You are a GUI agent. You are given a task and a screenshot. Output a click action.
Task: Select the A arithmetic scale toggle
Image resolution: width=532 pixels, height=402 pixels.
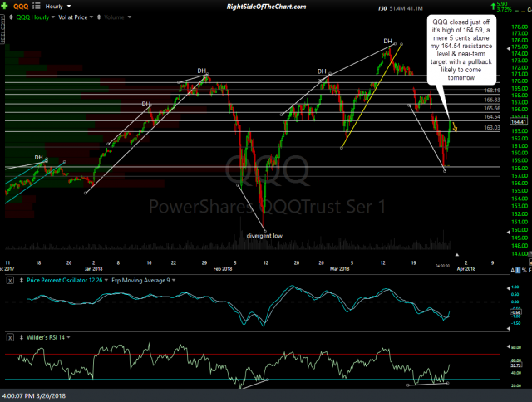click(x=512, y=270)
